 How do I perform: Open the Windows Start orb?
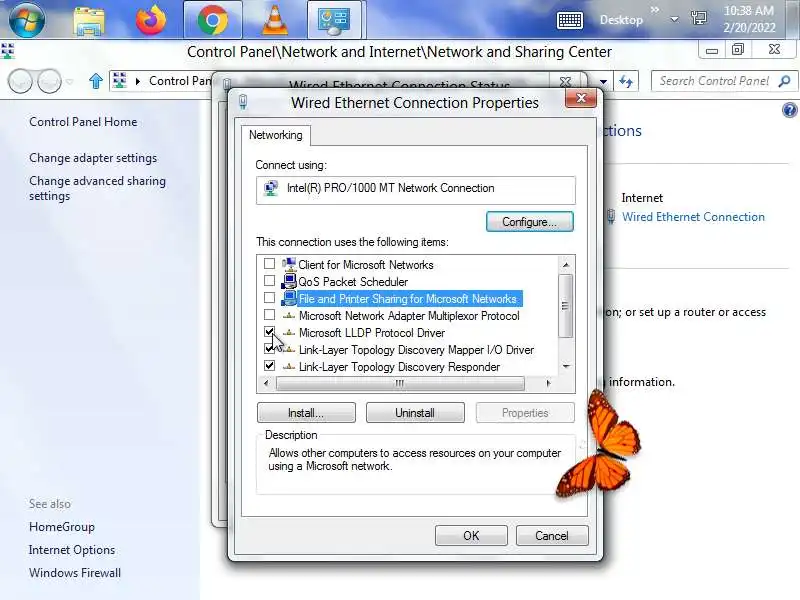(27, 19)
